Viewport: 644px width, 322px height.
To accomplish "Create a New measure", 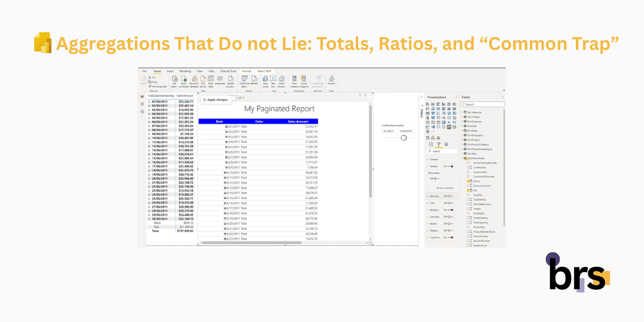I will (x=295, y=80).
